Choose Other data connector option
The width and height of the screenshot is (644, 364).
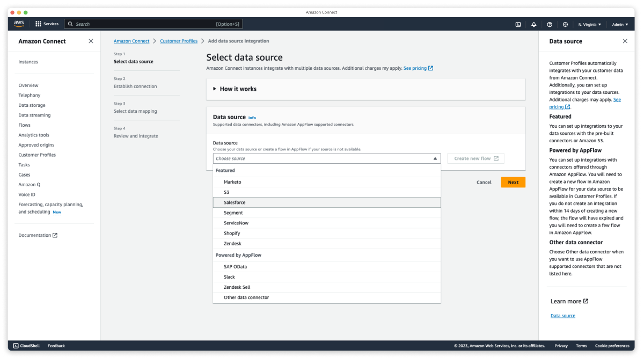pyautogui.click(x=246, y=297)
